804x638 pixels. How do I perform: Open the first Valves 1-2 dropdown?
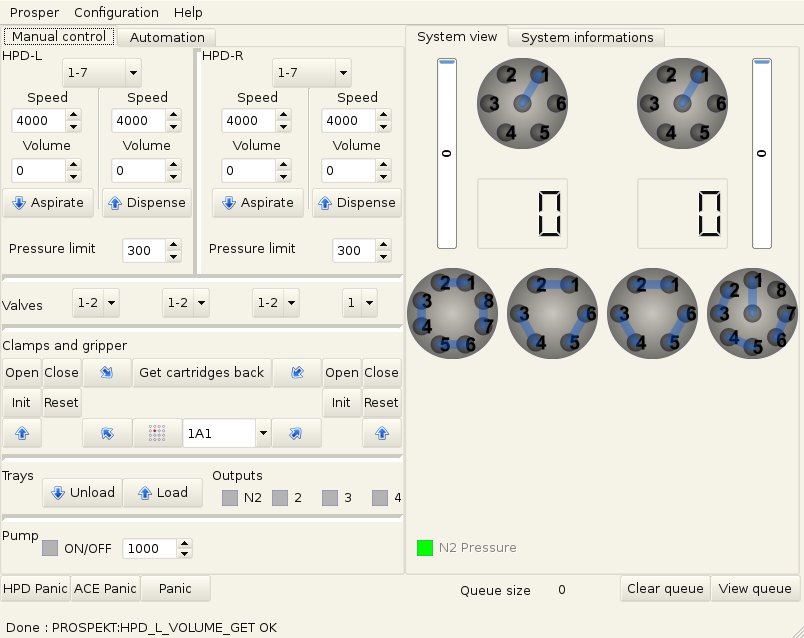tap(97, 303)
